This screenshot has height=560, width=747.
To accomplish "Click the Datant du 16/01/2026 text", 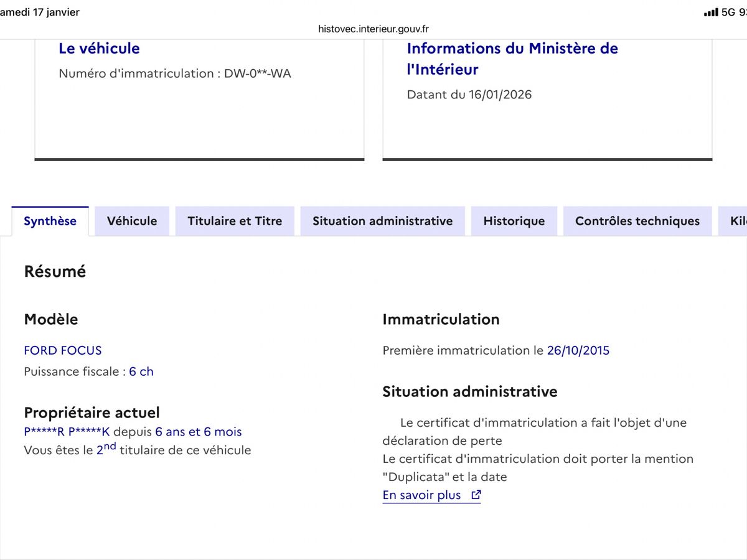I will click(469, 95).
